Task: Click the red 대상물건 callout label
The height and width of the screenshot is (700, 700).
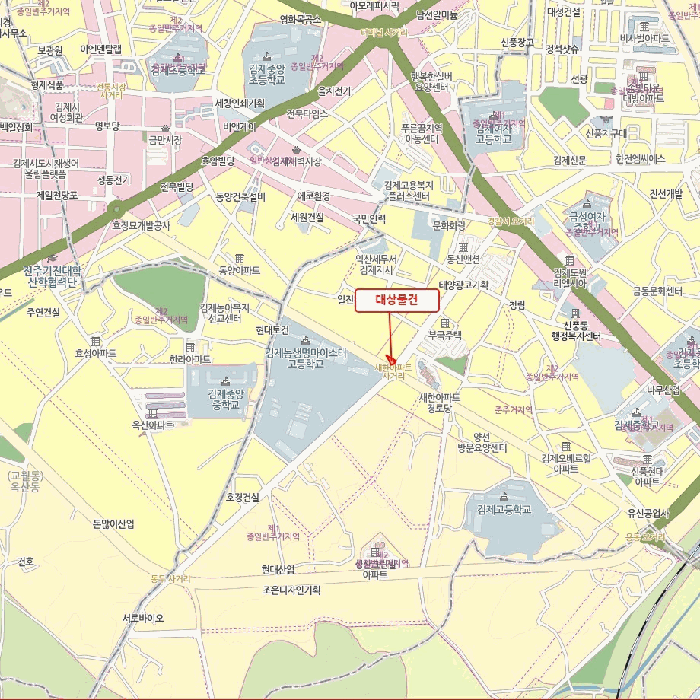Action: (x=397, y=300)
